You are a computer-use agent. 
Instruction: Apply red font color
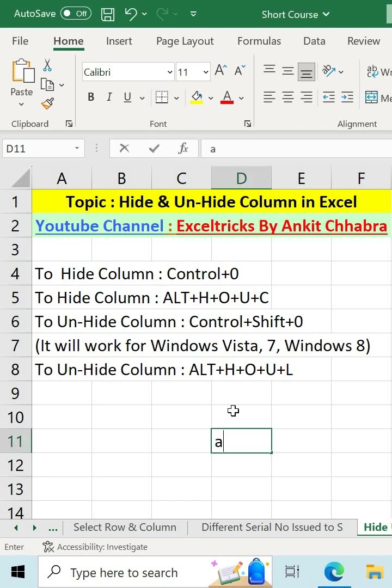226,97
